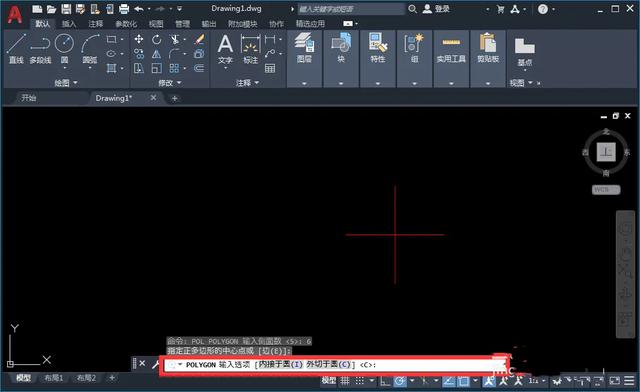
Task: Click the keyword search input field
Action: click(351, 9)
